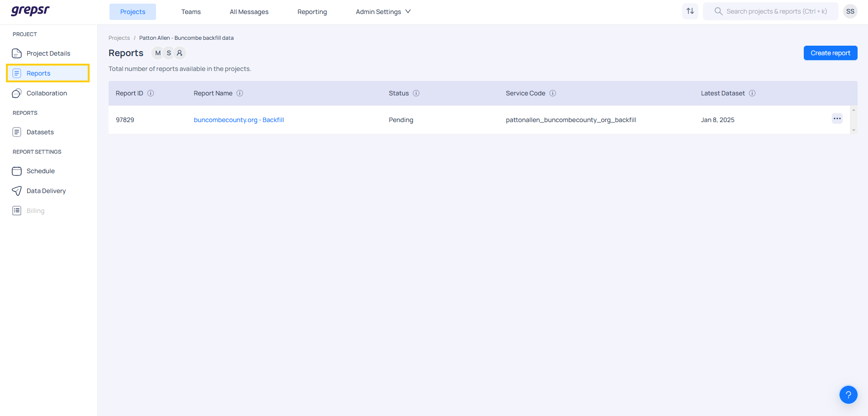The width and height of the screenshot is (868, 416).
Task: Open the three-dot menu for report 97829
Action: tap(837, 118)
